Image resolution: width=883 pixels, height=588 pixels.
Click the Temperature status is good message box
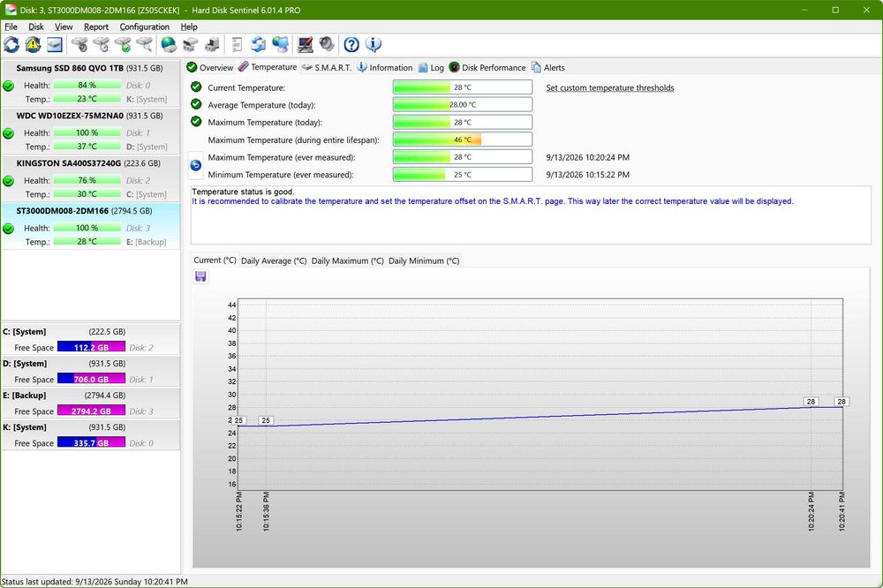(531, 215)
